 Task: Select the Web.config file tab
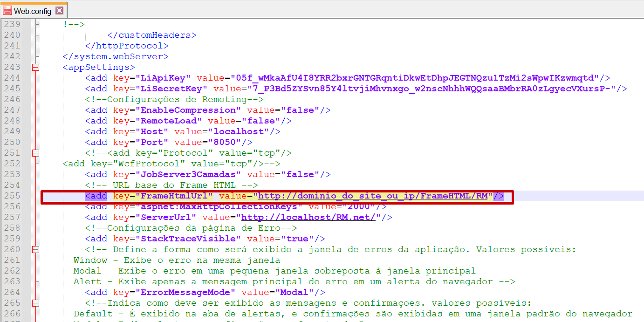click(x=33, y=11)
